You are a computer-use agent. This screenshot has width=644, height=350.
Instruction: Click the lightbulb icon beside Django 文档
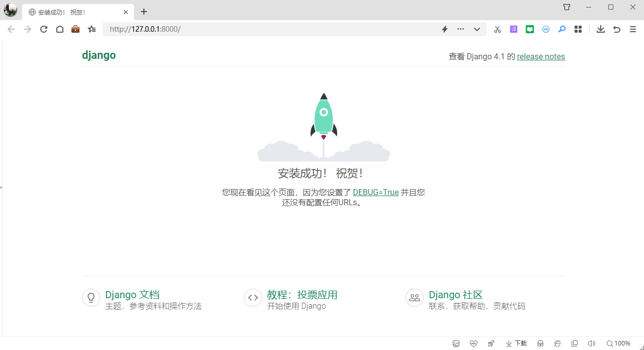(x=91, y=297)
